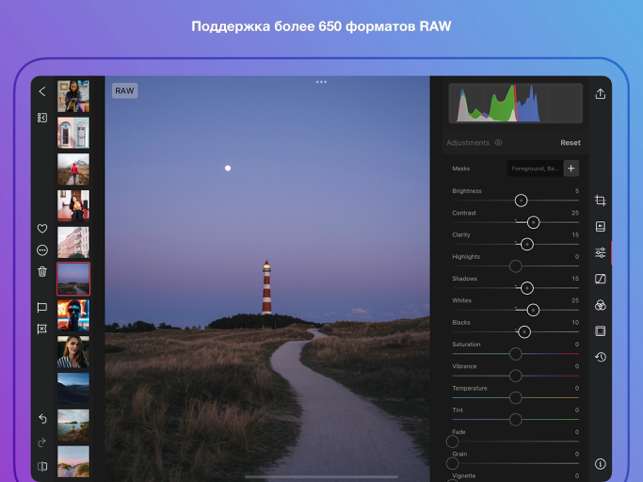Open the edit history clock icon

pyautogui.click(x=600, y=357)
